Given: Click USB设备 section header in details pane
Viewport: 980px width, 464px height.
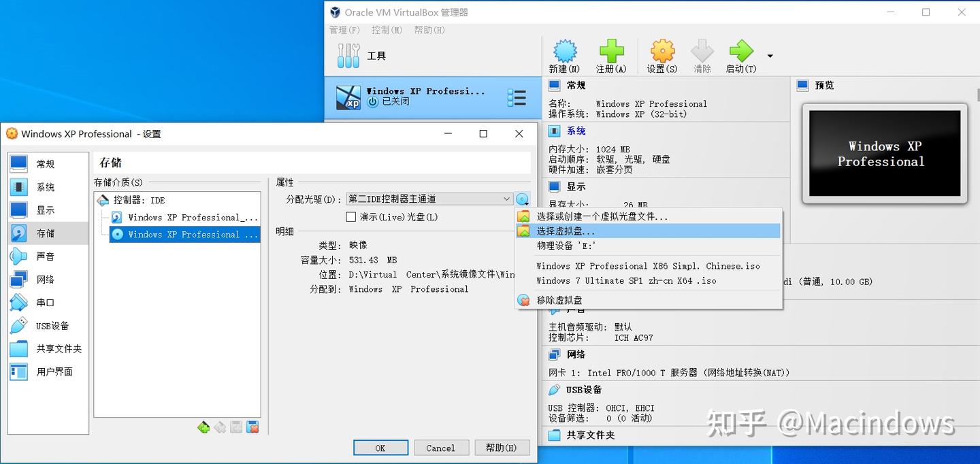Looking at the screenshot, I should pyautogui.click(x=584, y=390).
